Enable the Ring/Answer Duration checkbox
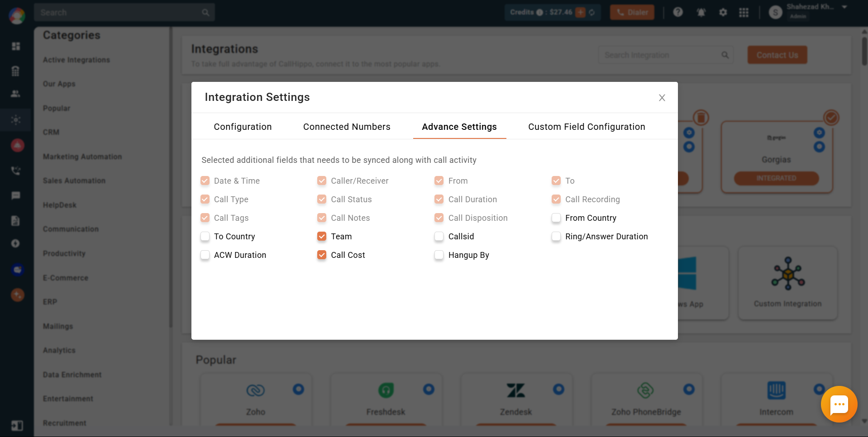This screenshot has height=437, width=868. [556, 237]
